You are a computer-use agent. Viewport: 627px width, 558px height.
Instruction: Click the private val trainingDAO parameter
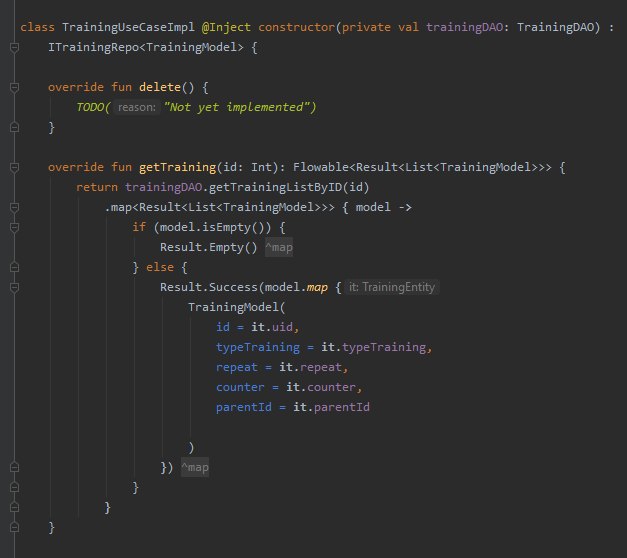coord(422,27)
